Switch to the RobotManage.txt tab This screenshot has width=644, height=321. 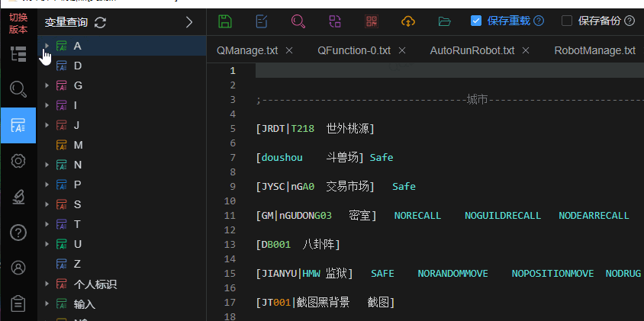(x=594, y=50)
